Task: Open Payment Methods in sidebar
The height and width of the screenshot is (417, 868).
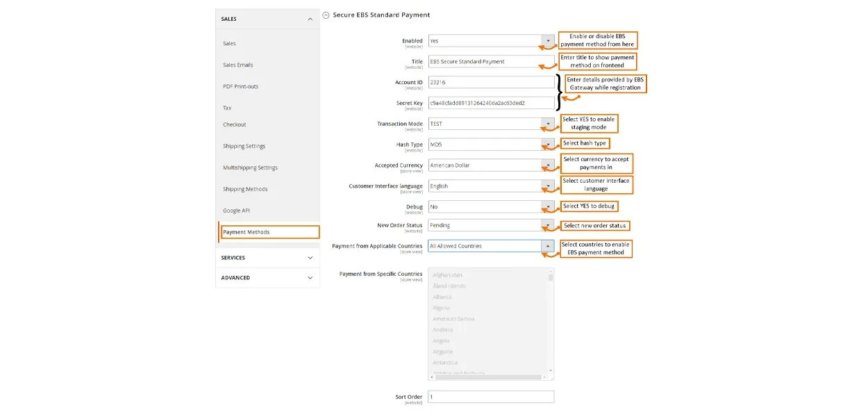Action: coord(269,232)
